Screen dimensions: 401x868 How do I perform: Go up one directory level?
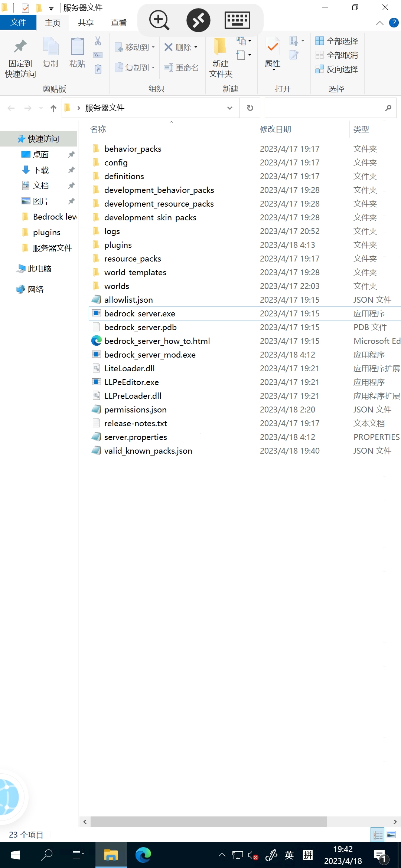click(53, 108)
